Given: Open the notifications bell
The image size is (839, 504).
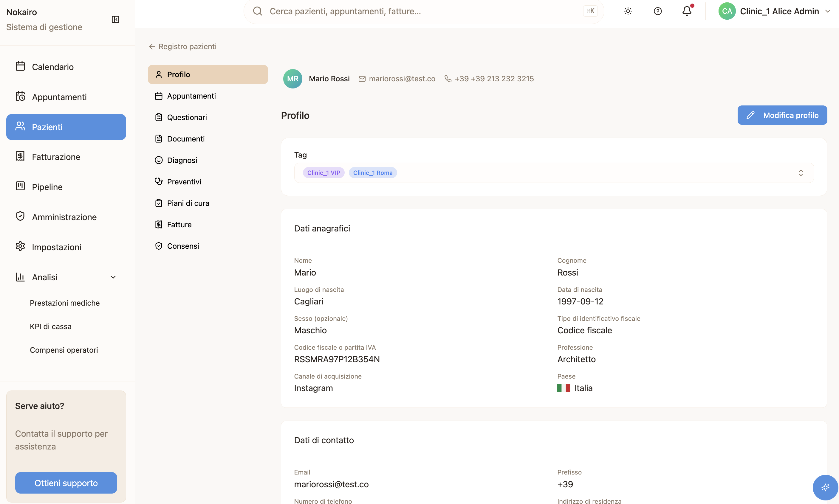Looking at the screenshot, I should click(687, 11).
